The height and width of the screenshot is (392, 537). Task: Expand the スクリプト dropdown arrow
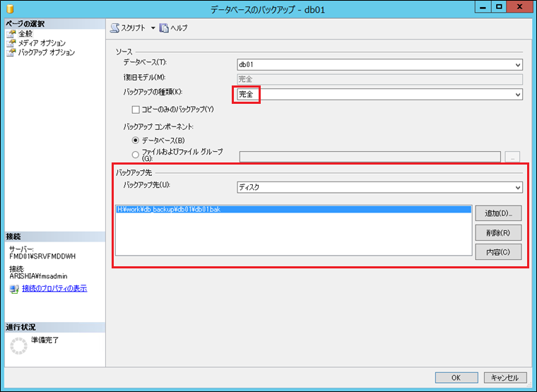point(153,28)
